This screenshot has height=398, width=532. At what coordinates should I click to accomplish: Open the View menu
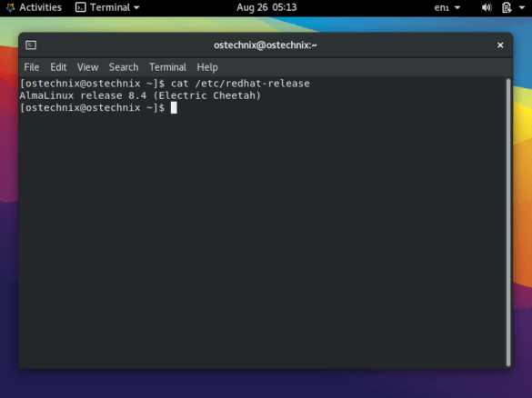pos(87,67)
